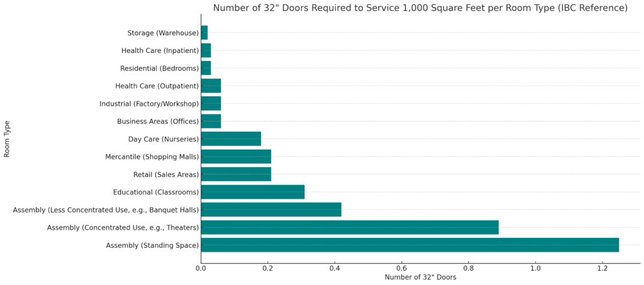644x285 pixels.
Task: Click the Industrial (Factory/Workshop) bar
Action: [x=211, y=103]
